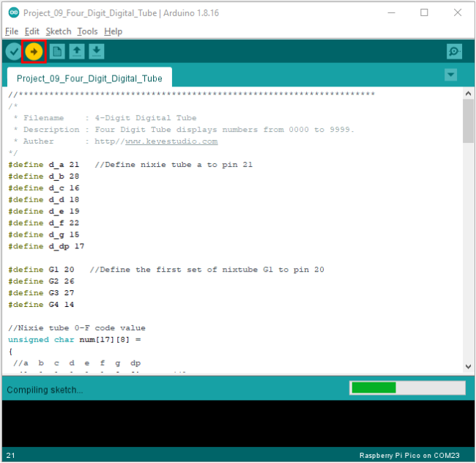Follow the www.keyestudio.com link in code

171,141
